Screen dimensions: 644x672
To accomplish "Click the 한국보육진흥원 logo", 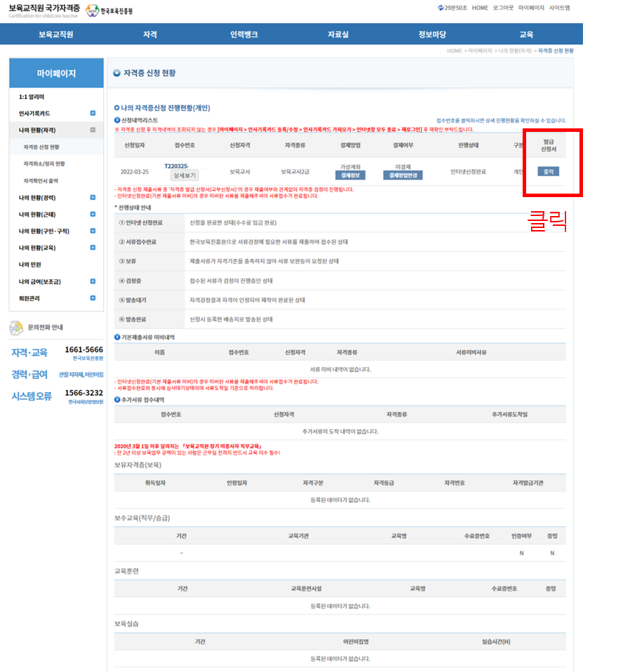I will tap(109, 11).
